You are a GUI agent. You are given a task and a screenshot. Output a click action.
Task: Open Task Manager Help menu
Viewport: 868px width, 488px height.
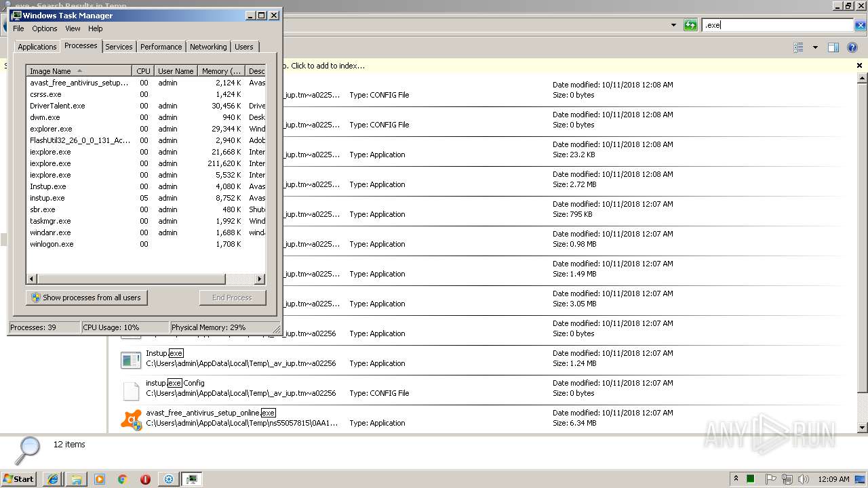(96, 28)
